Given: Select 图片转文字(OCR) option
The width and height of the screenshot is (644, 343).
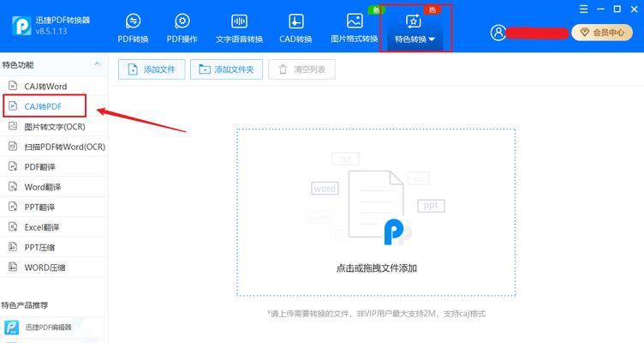Looking at the screenshot, I should point(54,127).
